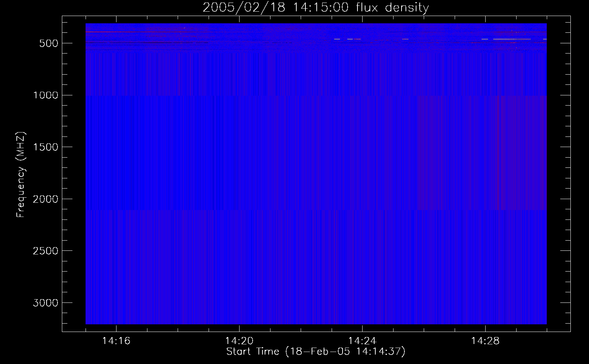Image resolution: width=589 pixels, height=364 pixels.
Task: Select the 'Frequency (MHZ)' axis label
Action: click(x=21, y=174)
